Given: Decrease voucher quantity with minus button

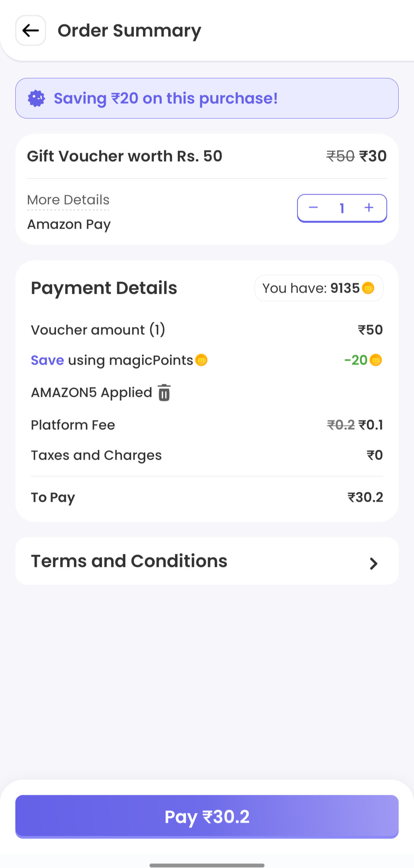Looking at the screenshot, I should coord(314,208).
